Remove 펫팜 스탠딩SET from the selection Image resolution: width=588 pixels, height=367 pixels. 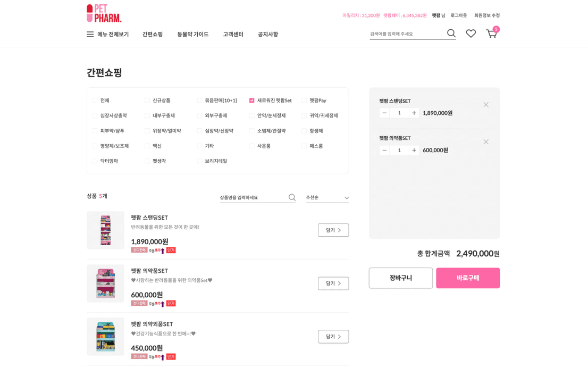pos(485,105)
